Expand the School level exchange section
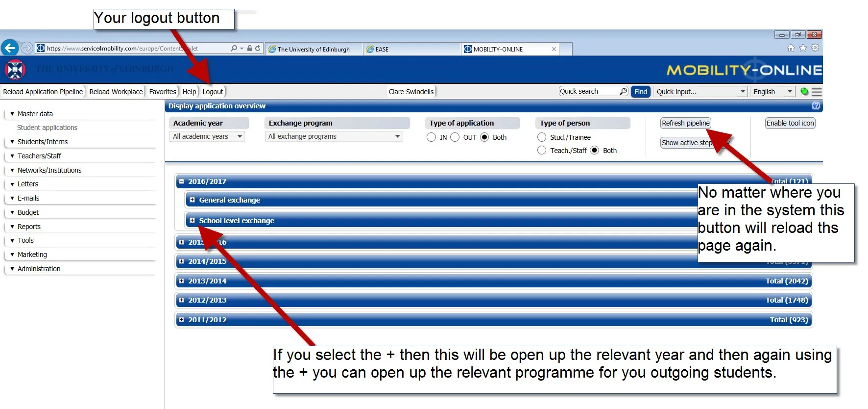The image size is (868, 409). (193, 221)
